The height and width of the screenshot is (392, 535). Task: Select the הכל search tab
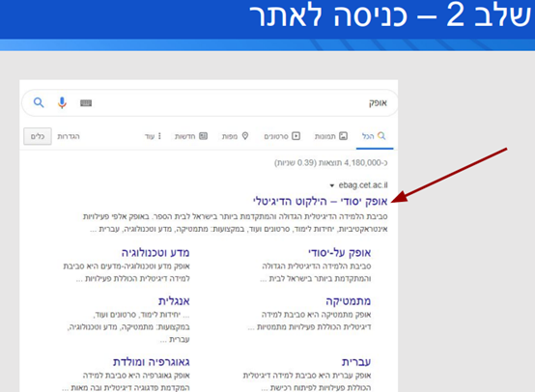tap(374, 136)
